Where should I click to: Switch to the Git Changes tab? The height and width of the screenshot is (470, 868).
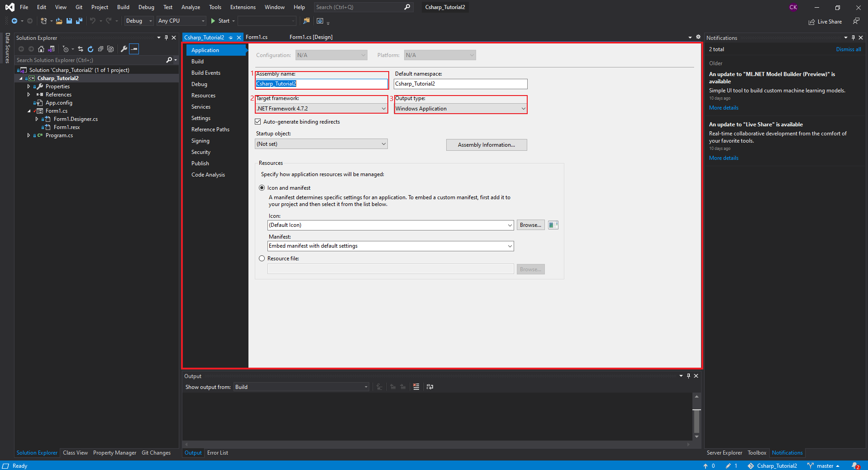click(156, 453)
